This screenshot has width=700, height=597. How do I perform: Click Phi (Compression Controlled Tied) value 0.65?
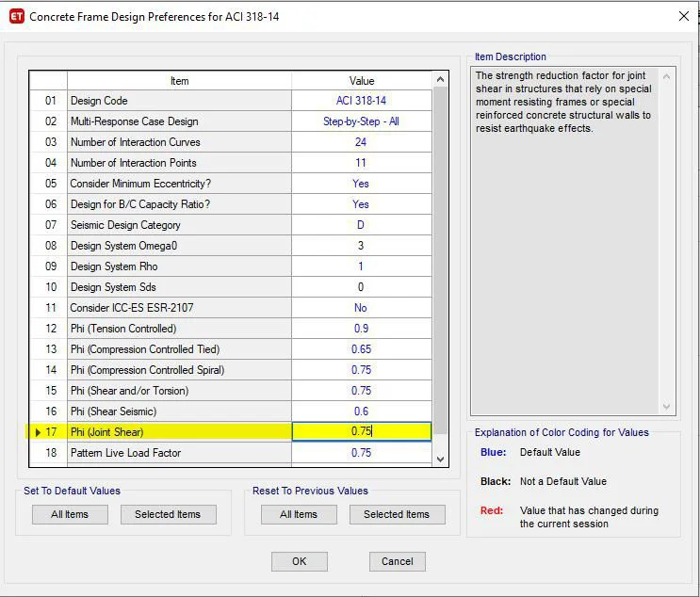[x=362, y=349]
